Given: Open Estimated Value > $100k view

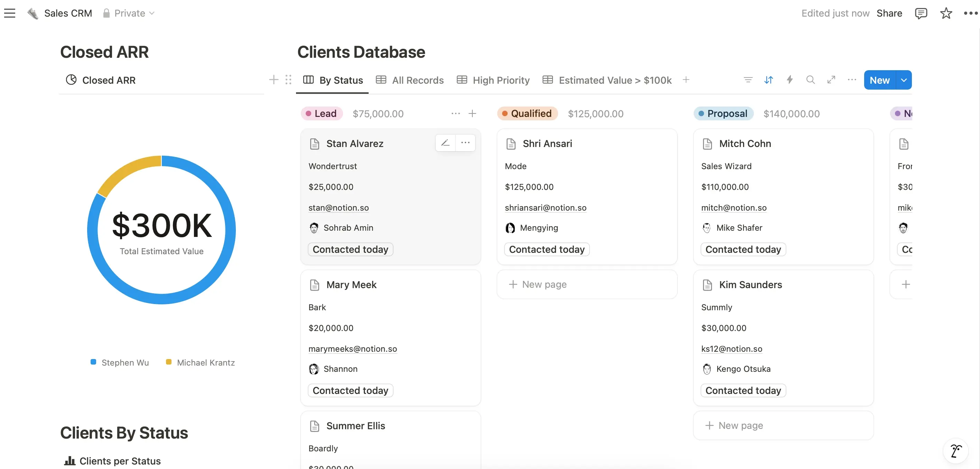Looking at the screenshot, I should 607,80.
